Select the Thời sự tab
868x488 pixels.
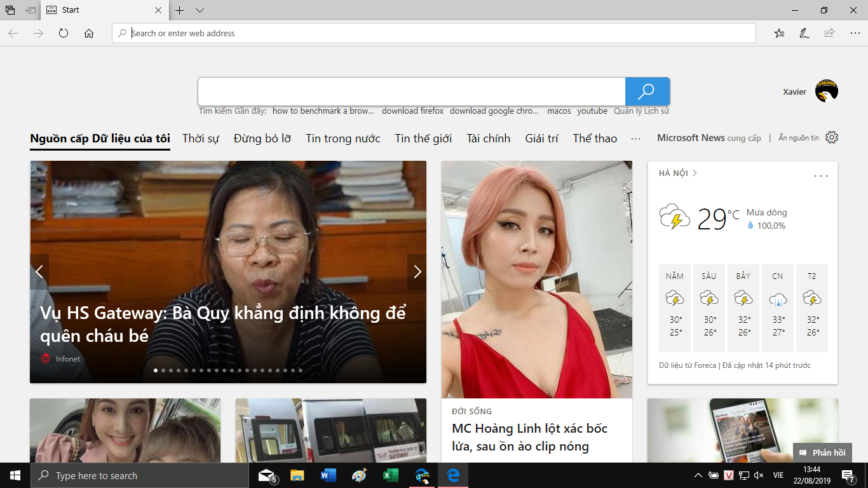pyautogui.click(x=201, y=139)
